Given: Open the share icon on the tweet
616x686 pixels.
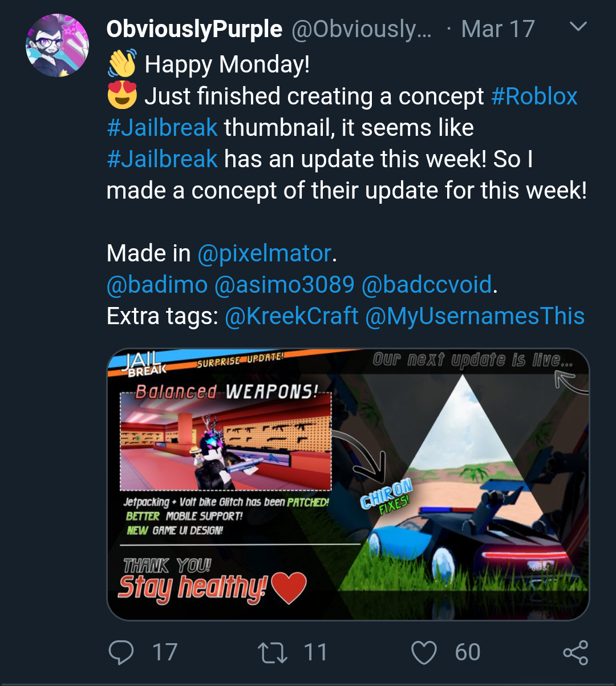Looking at the screenshot, I should click(575, 652).
